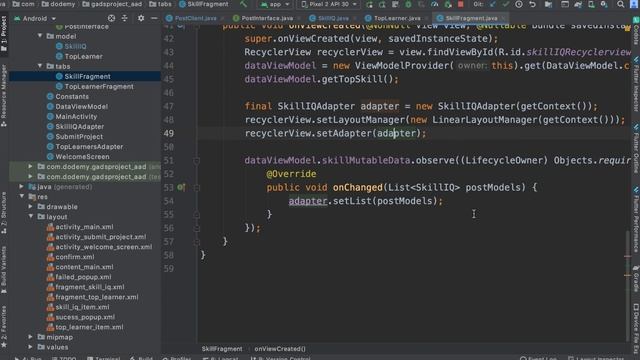Click the locate opened file target icon
The width and height of the screenshot is (640, 360).
(x=111, y=18)
